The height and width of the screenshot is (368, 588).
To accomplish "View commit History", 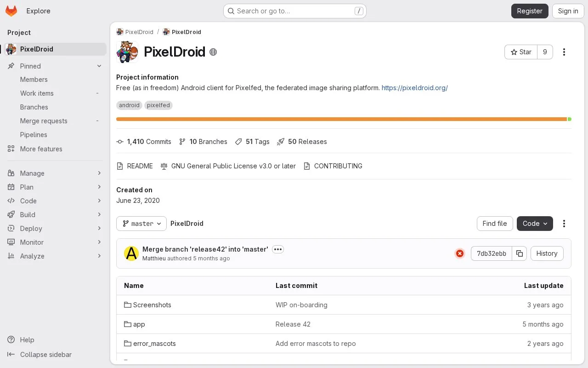I will point(547,253).
